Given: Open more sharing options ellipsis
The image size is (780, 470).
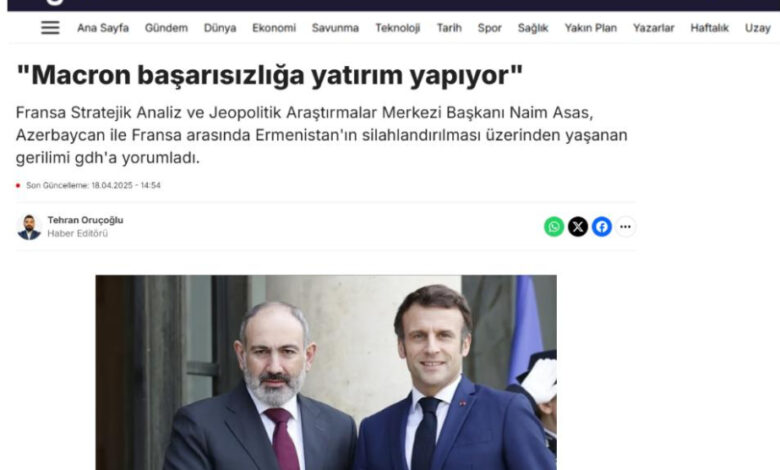Looking at the screenshot, I should [x=625, y=227].
